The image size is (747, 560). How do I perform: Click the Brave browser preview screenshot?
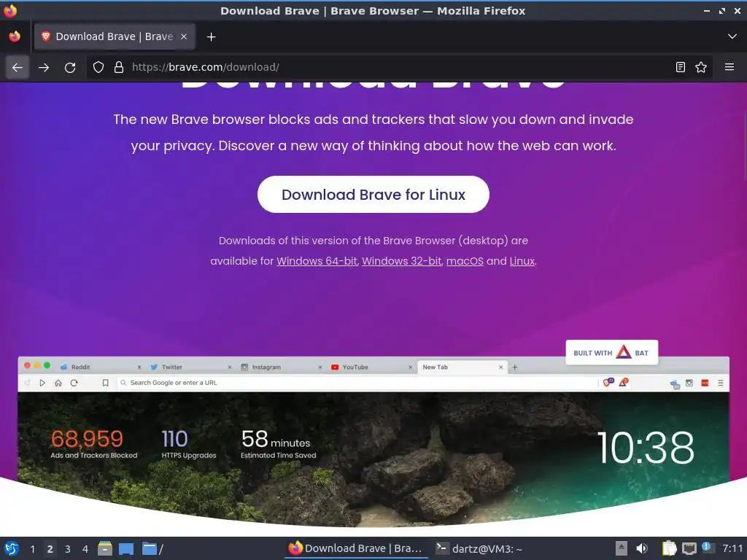click(373, 441)
